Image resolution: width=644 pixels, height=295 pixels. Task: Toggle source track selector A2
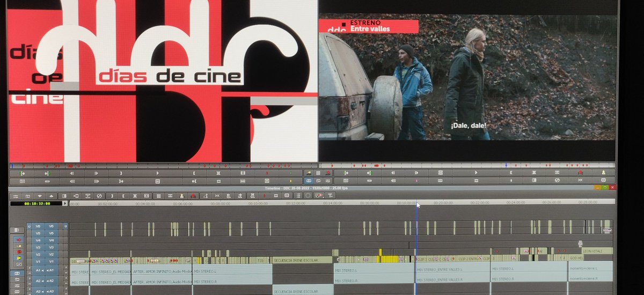(39, 281)
